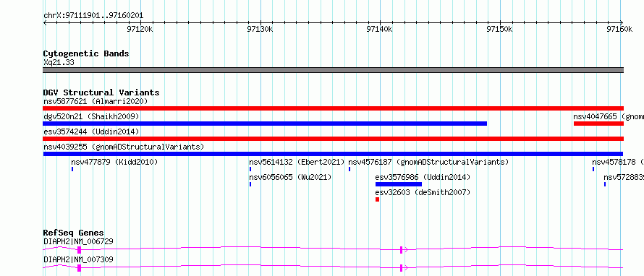This screenshot has height=276, width=644.
Task: Click the Xq21.33 cytogenetic band bar
Action: (333, 70)
